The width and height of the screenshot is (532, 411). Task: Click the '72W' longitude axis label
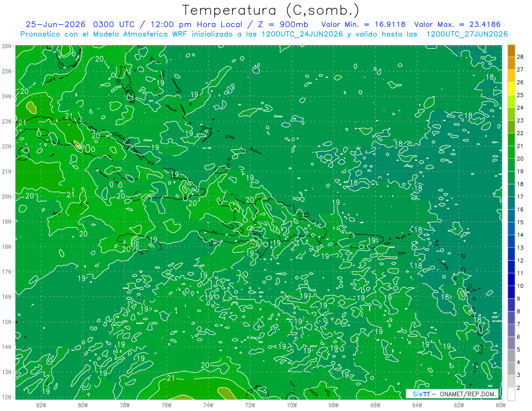click(x=250, y=405)
